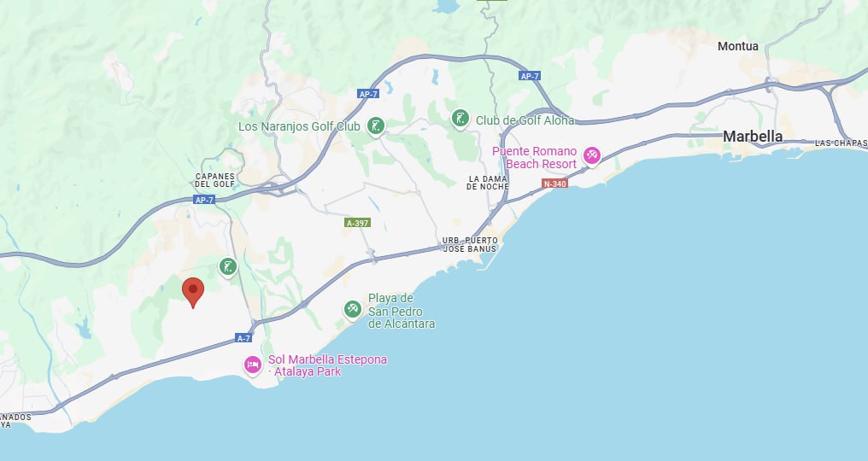868x461 pixels.
Task: Click the A-7 road shield
Action: (x=243, y=337)
